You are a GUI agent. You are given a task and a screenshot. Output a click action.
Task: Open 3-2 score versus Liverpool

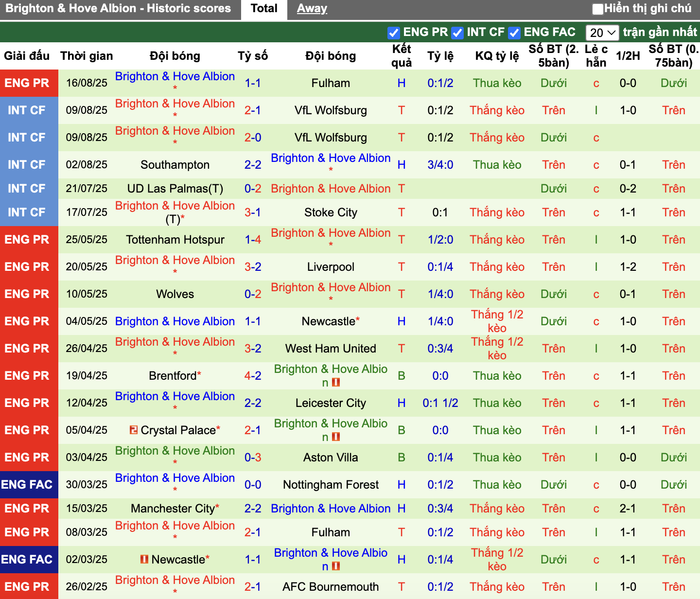pos(253,267)
